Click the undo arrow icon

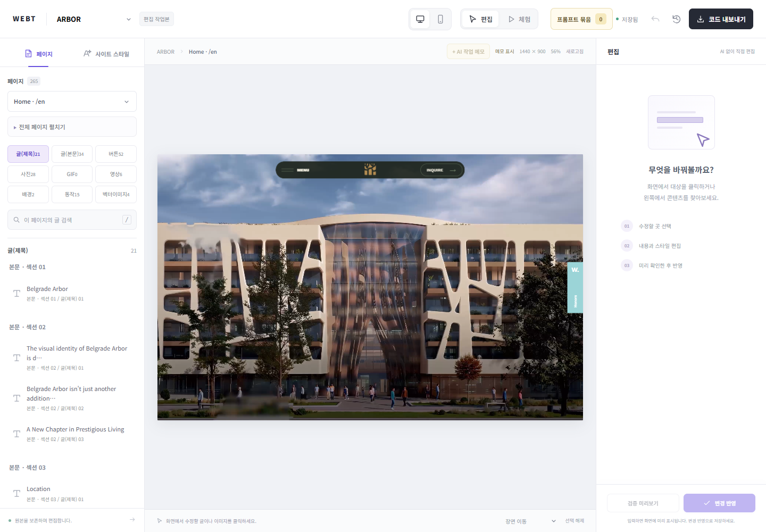tap(655, 19)
